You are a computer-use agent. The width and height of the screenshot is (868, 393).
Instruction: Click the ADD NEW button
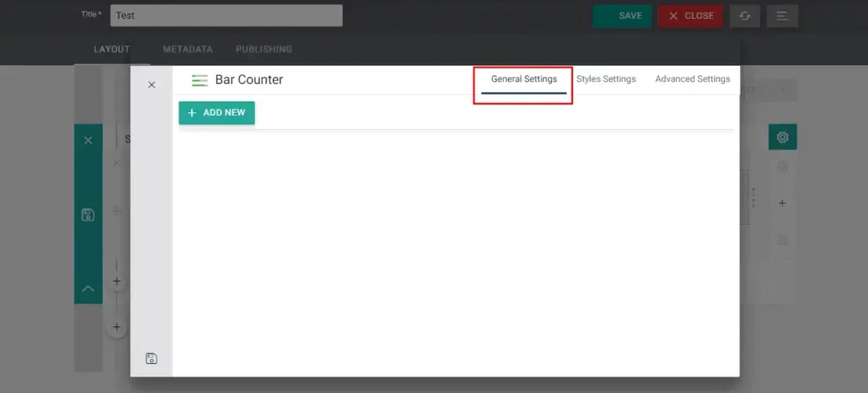[x=216, y=113]
